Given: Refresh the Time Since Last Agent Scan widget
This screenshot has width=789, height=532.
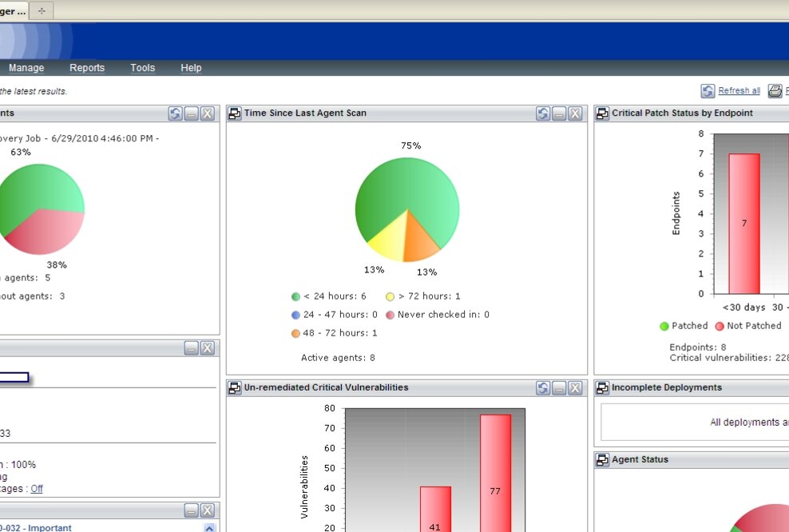Looking at the screenshot, I should point(543,113).
